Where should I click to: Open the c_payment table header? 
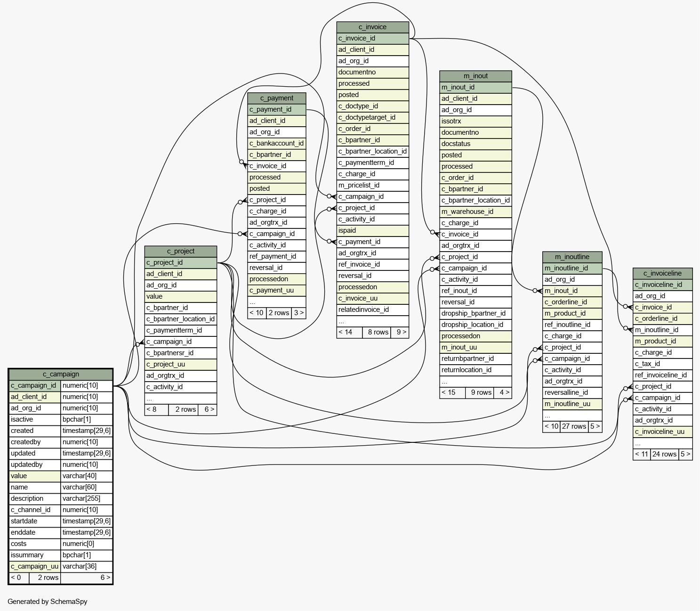pos(277,98)
